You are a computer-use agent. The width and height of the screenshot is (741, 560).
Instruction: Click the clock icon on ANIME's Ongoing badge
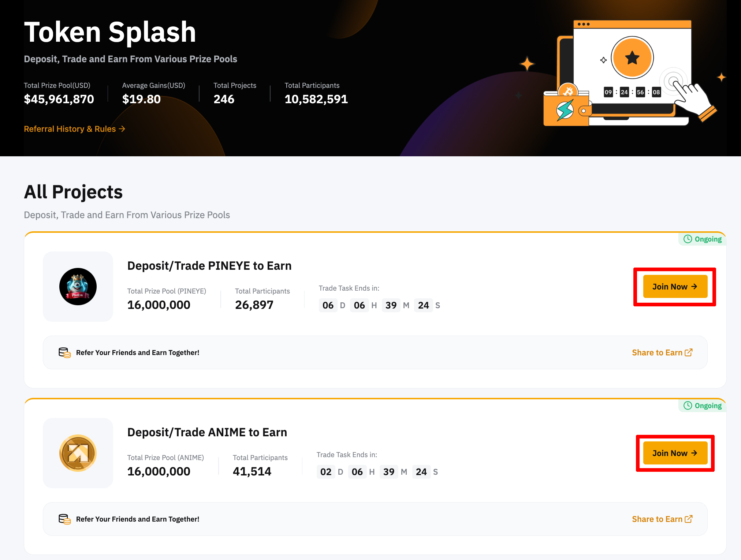[688, 406]
